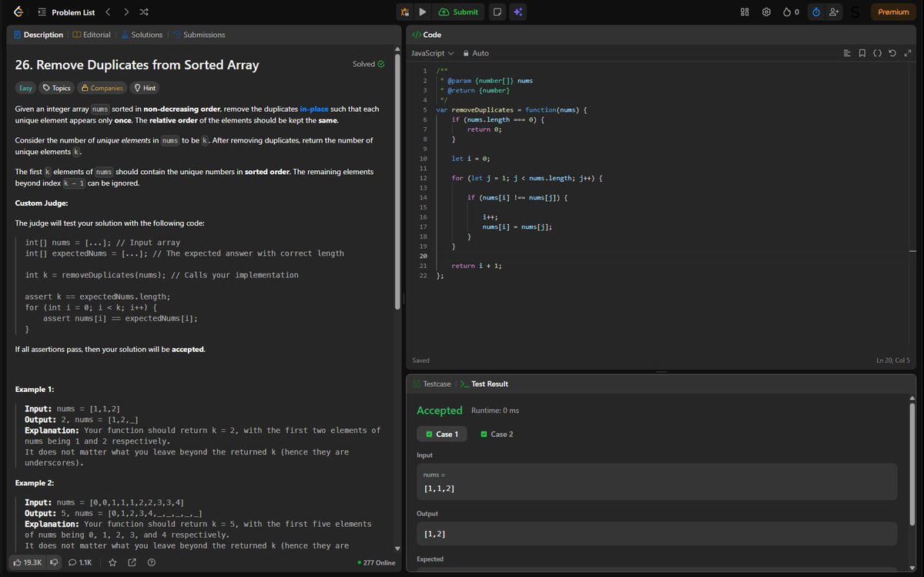Screen dimensions: 924x577
Task: Expand the Hint tag
Action: (x=145, y=88)
